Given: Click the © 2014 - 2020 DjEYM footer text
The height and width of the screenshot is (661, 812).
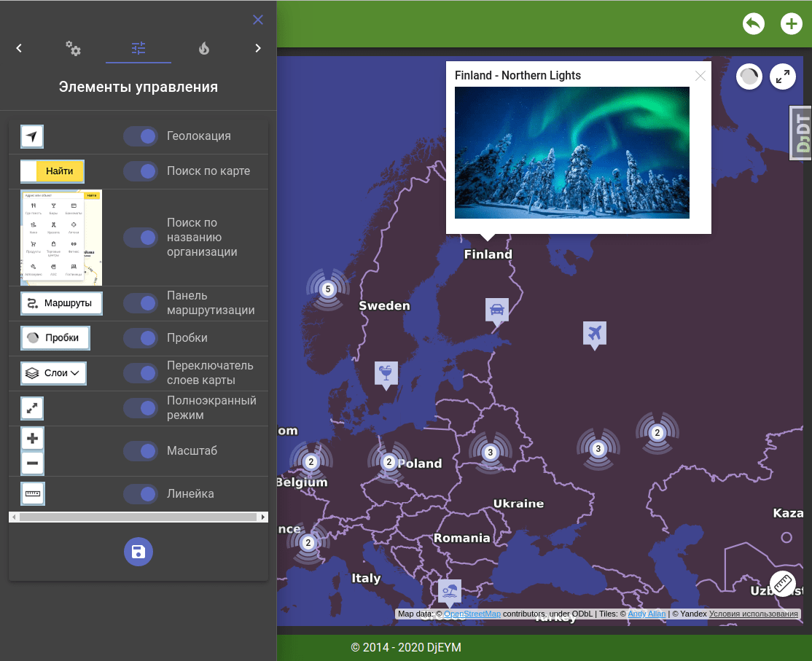Looking at the screenshot, I should (x=406, y=648).
